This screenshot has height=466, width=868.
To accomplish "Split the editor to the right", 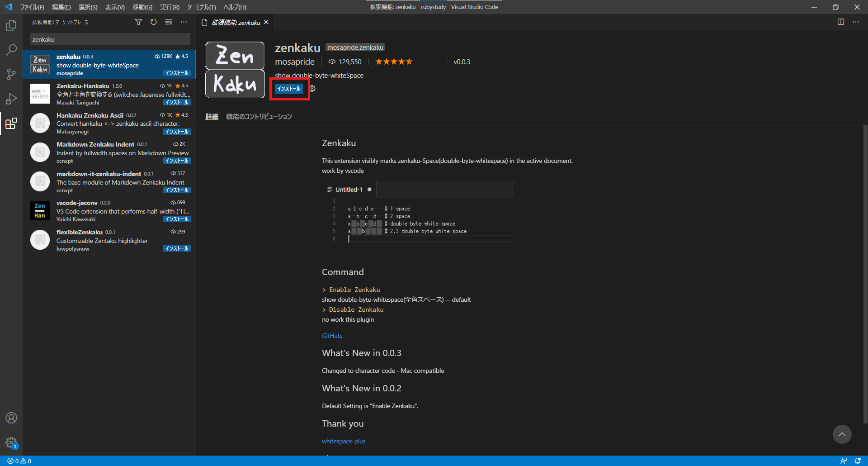I will point(841,22).
